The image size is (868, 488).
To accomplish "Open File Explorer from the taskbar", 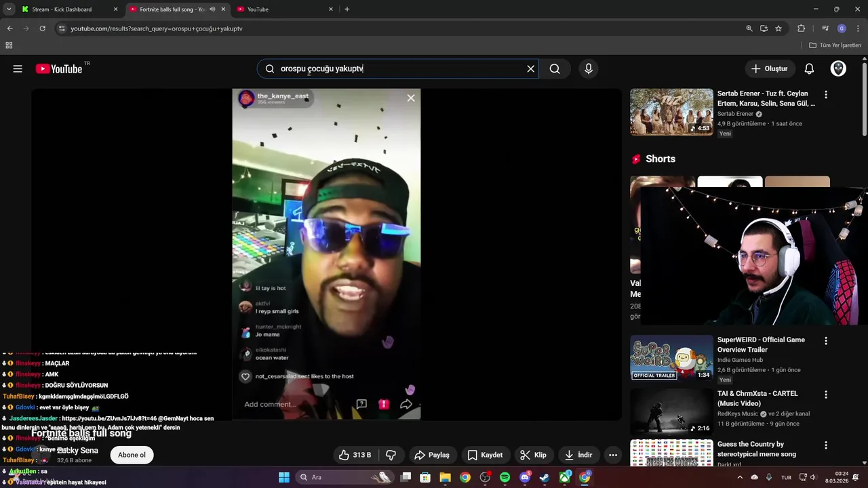I will 445,477.
